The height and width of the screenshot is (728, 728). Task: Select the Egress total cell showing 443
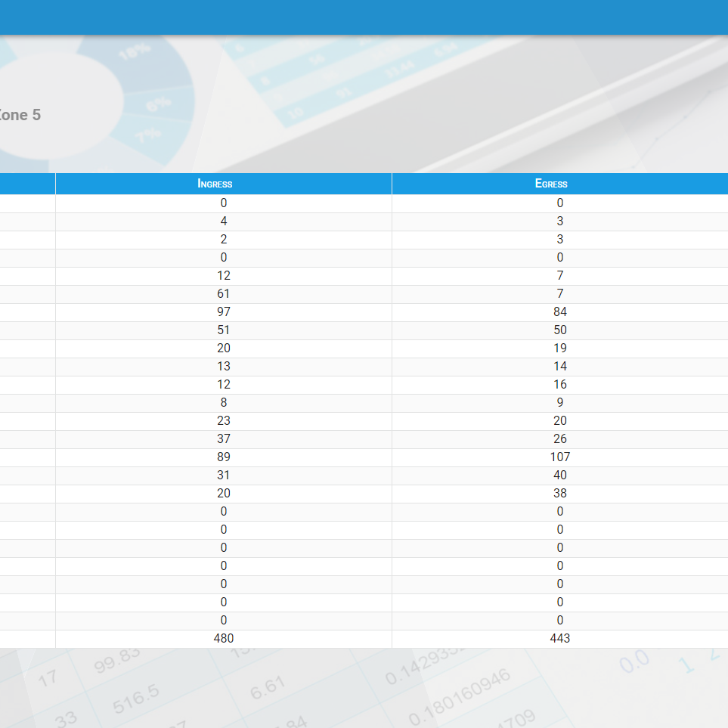[559, 638]
